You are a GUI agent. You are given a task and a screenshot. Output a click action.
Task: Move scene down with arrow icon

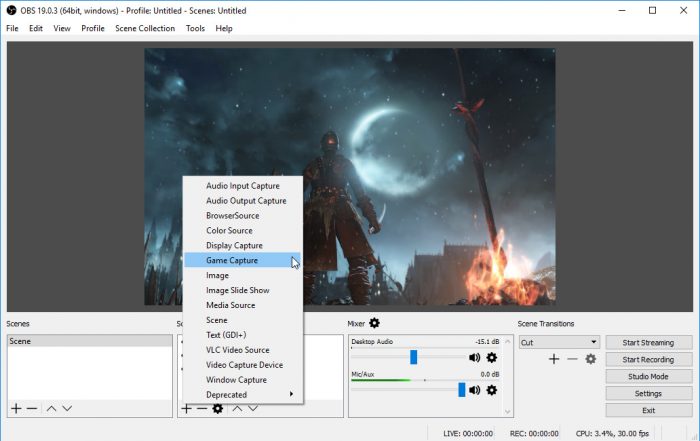click(67, 408)
